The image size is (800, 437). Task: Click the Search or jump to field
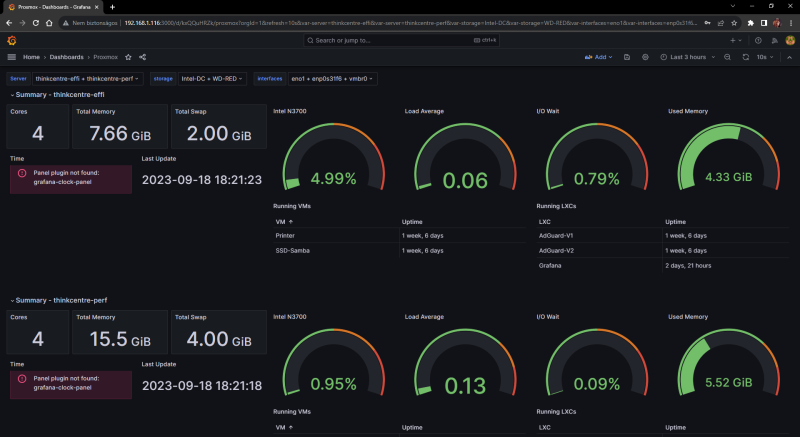point(401,40)
